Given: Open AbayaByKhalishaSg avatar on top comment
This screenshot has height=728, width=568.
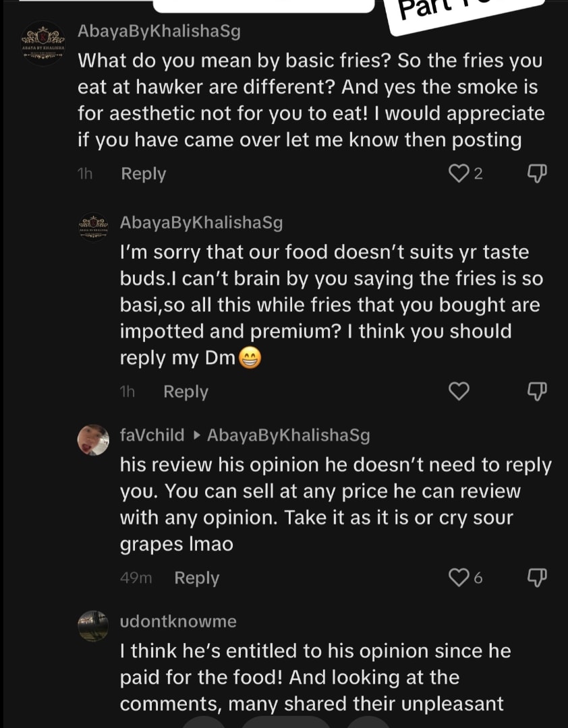Looking at the screenshot, I should click(42, 44).
